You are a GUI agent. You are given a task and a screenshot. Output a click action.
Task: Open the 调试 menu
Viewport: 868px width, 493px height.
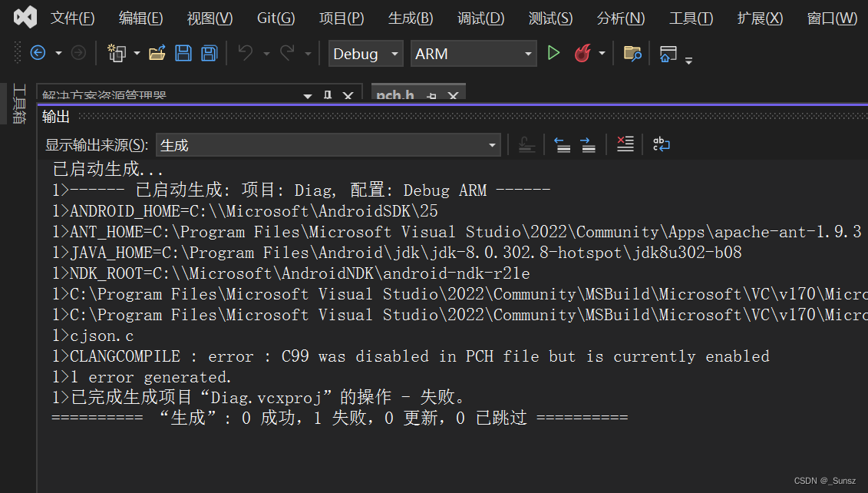[x=480, y=18]
